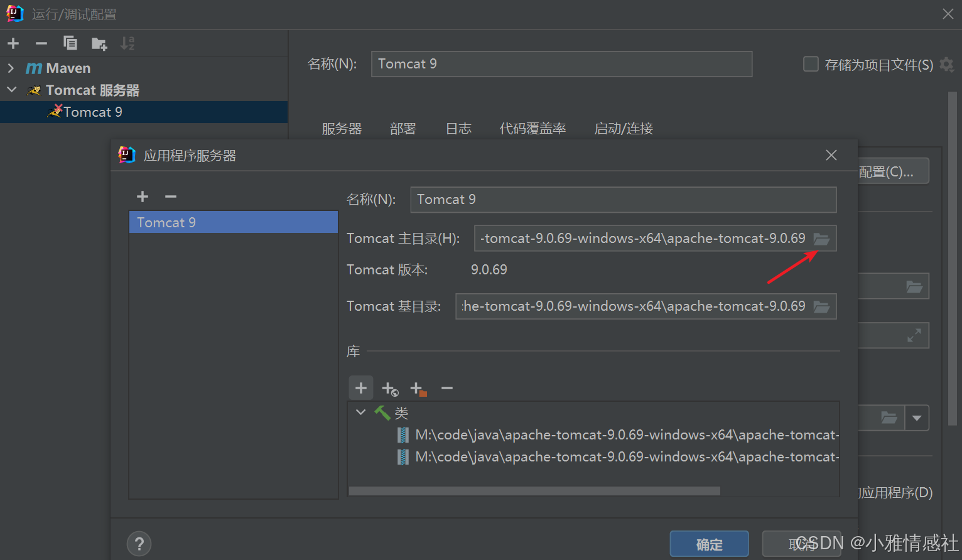
Task: Create new configuration folder icon
Action: [99, 43]
